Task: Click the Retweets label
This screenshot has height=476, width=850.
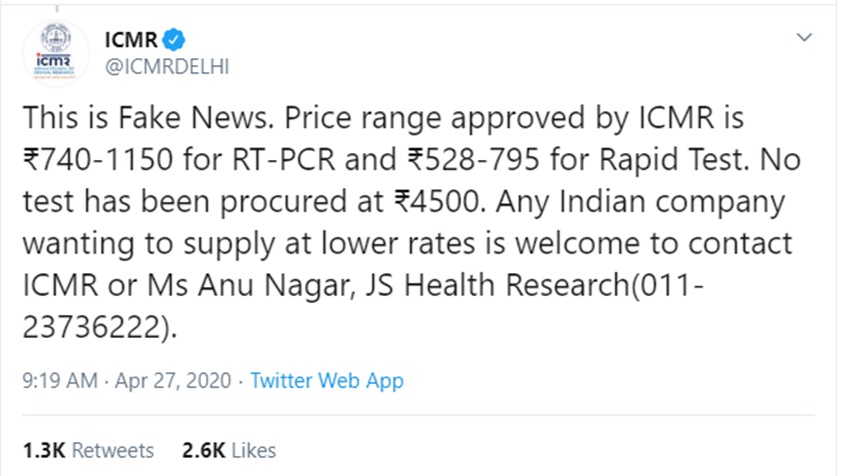Action: click(113, 451)
